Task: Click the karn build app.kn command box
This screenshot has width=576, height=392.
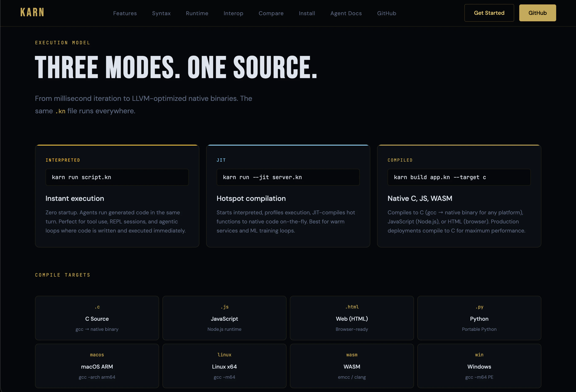Action: tap(459, 177)
